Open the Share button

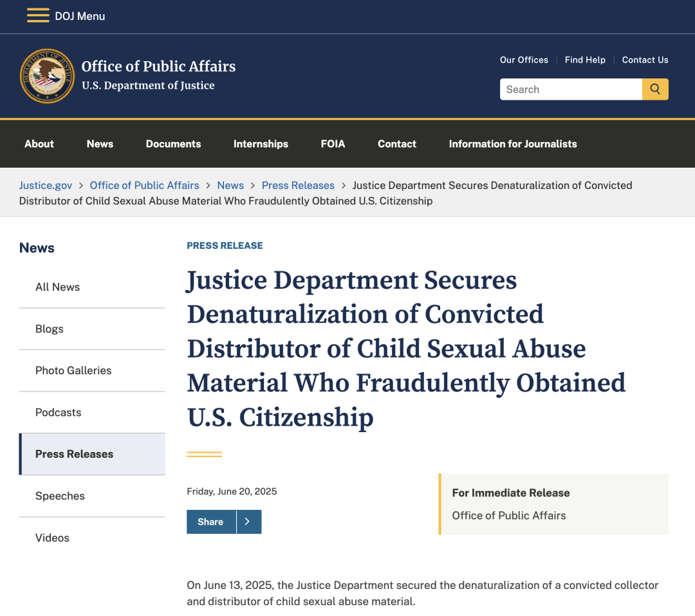click(x=211, y=521)
